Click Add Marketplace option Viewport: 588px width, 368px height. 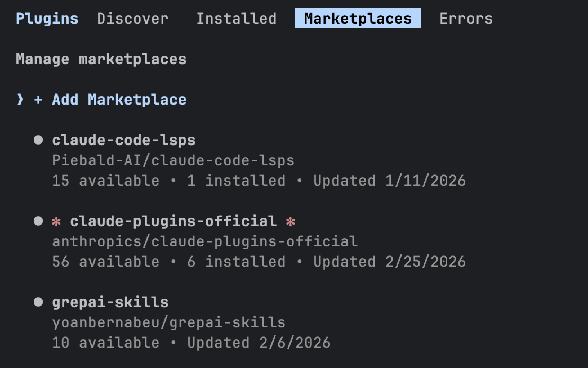coord(119,100)
